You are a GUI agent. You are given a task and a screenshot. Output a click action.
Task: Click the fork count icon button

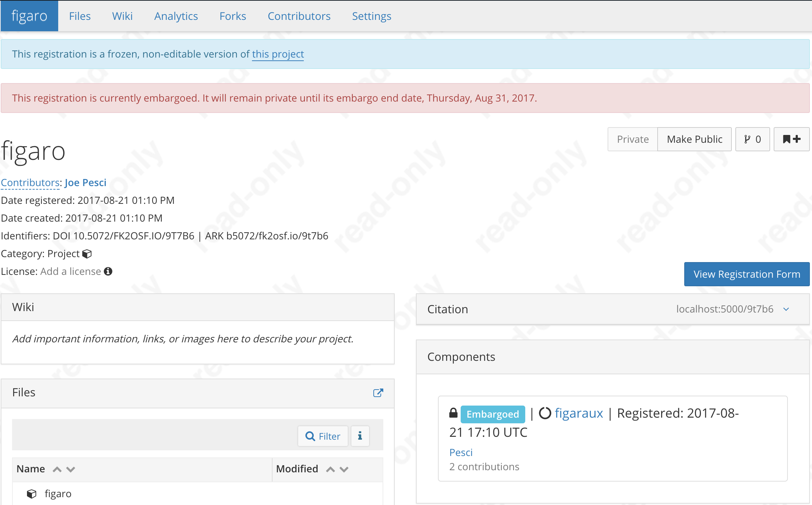752,139
